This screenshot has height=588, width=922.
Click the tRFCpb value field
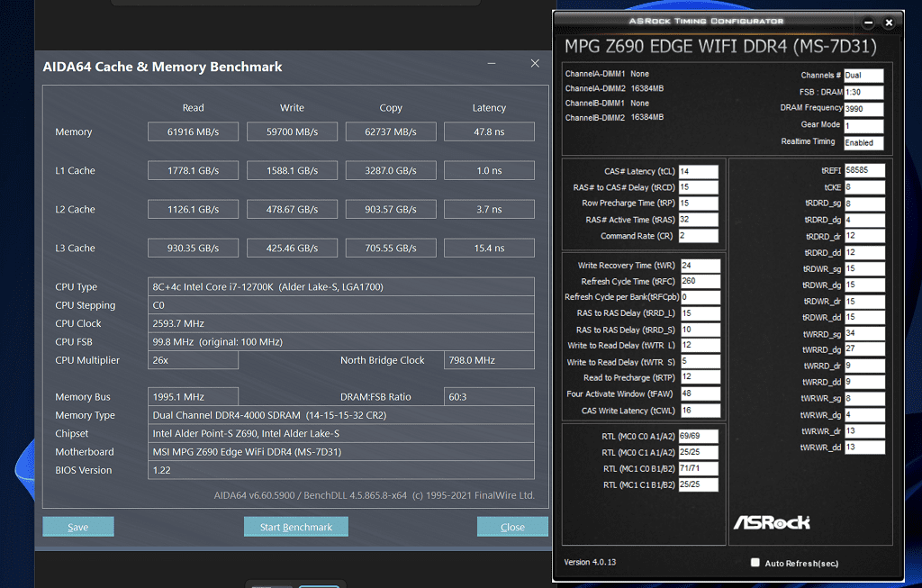[701, 297]
